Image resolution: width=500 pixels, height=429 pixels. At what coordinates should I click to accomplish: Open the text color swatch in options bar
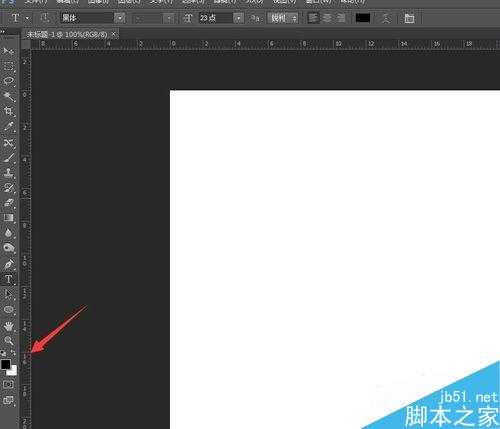pos(363,18)
